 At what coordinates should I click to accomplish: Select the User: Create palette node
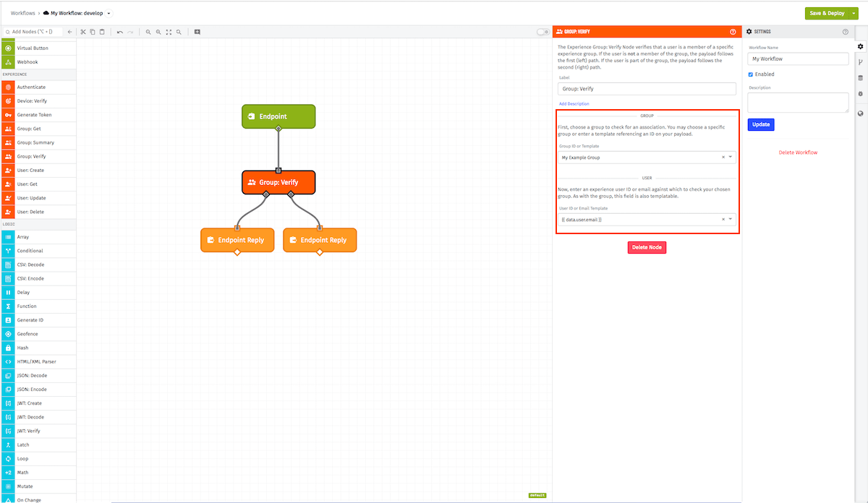pyautogui.click(x=38, y=171)
